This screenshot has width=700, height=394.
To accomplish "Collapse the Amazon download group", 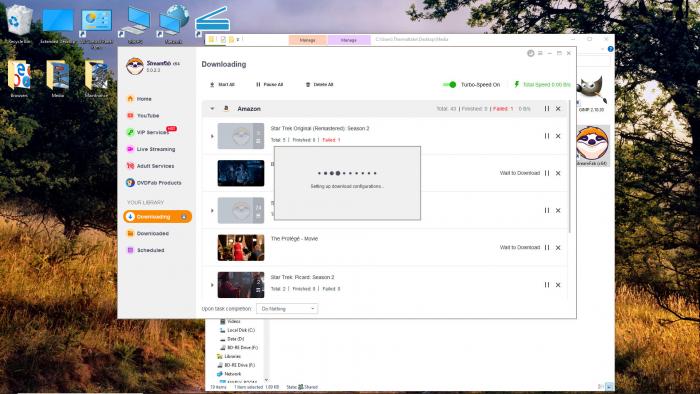I will (212, 109).
